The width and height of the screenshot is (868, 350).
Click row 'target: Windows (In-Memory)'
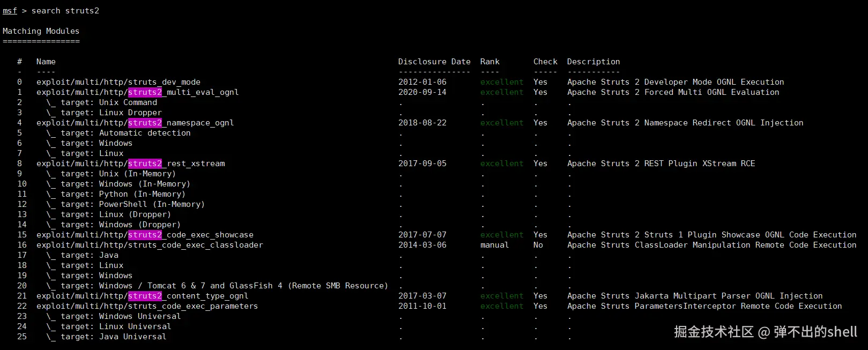click(118, 184)
